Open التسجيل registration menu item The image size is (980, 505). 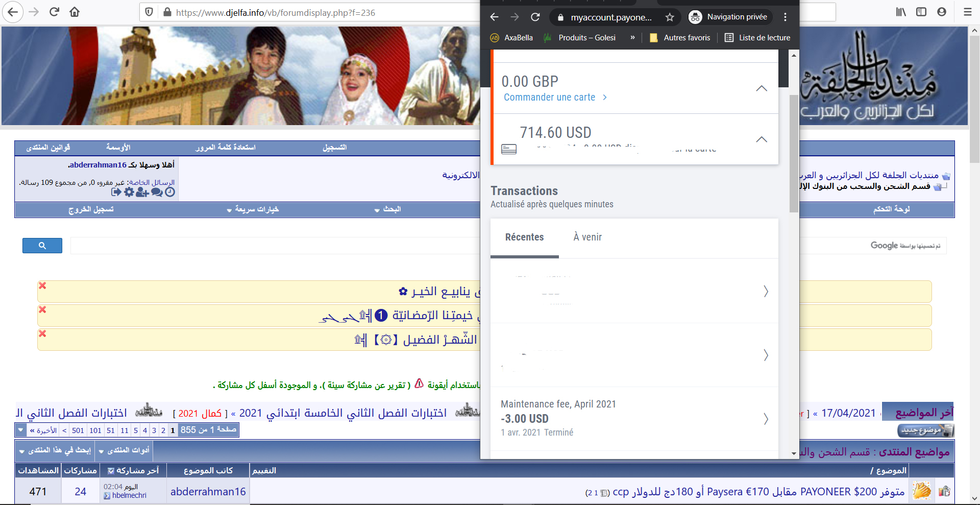click(x=335, y=148)
